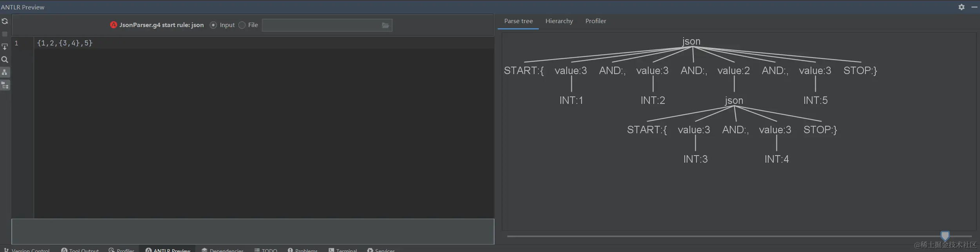Hide the ANTLR Preview panel with the minimize dash
The width and height of the screenshot is (980, 252).
point(975,7)
